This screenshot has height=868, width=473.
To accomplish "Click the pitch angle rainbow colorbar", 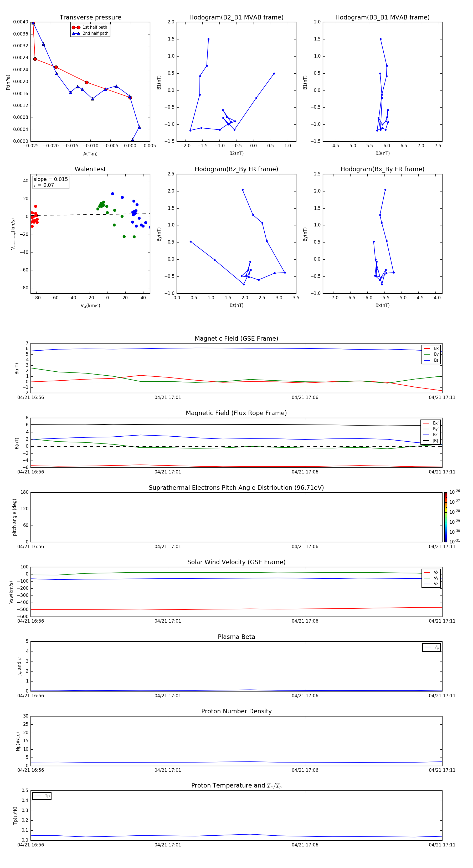I will point(446,517).
